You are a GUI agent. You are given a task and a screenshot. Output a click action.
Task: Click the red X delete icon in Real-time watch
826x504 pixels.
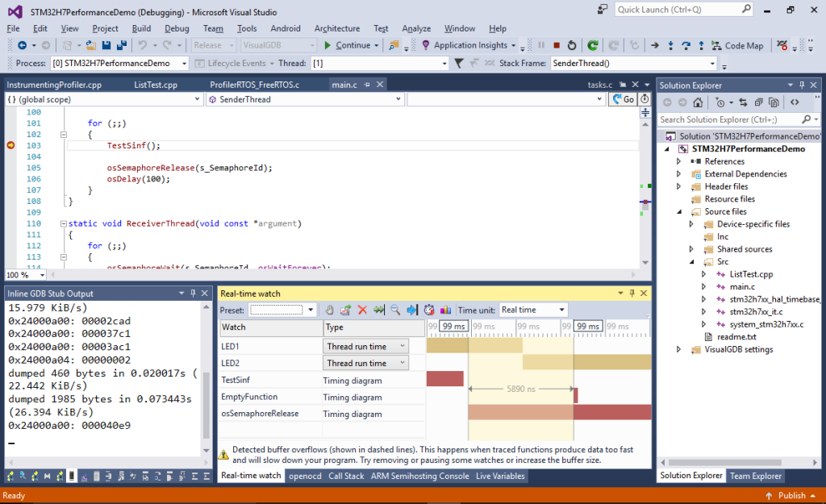[x=362, y=310]
